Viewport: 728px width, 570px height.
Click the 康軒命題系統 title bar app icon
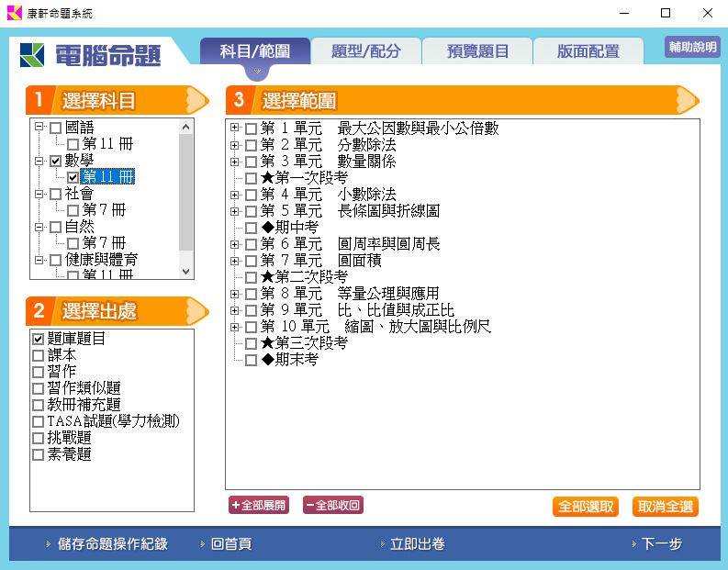[15, 13]
